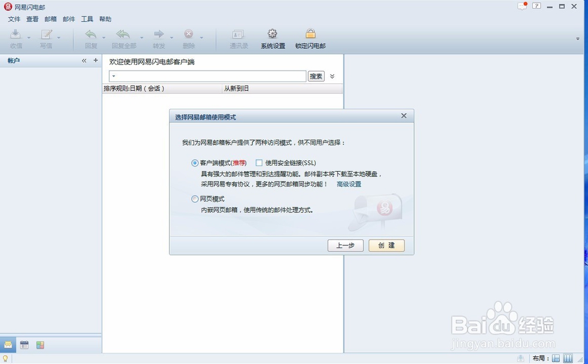Open the 查看 menu
The height and width of the screenshot is (364, 588).
[32, 19]
